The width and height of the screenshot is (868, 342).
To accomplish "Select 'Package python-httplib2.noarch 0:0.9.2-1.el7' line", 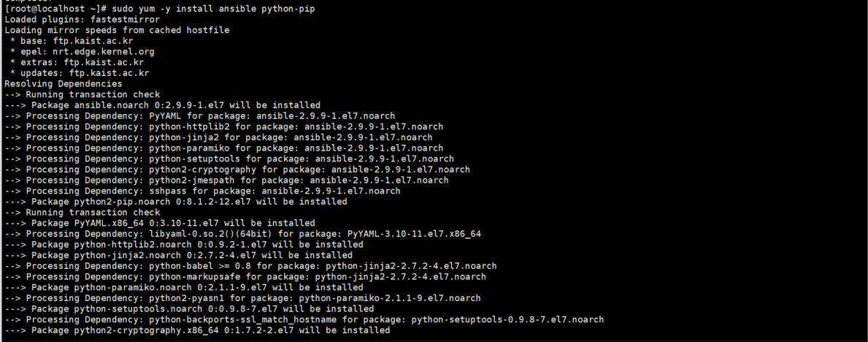I will (x=184, y=245).
